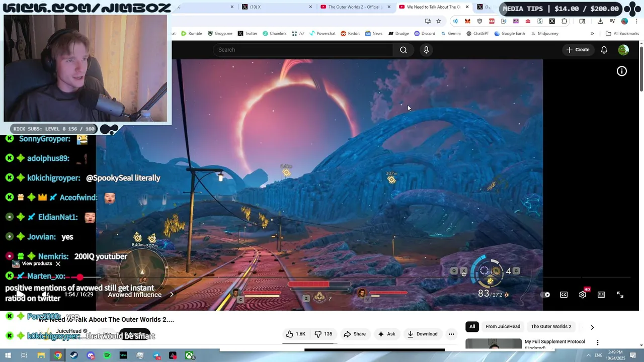Dislike the video with thumbs down
The height and width of the screenshot is (362, 644).
[x=324, y=334]
